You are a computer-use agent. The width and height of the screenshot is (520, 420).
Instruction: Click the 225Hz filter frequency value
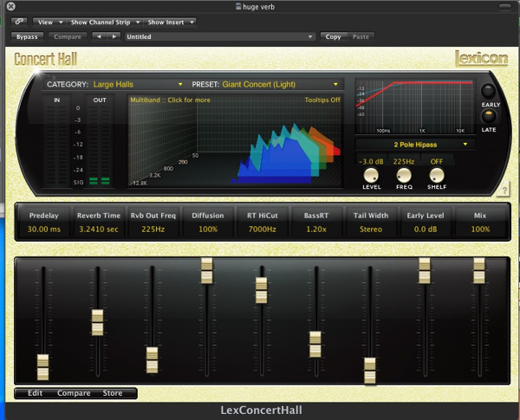coord(404,161)
